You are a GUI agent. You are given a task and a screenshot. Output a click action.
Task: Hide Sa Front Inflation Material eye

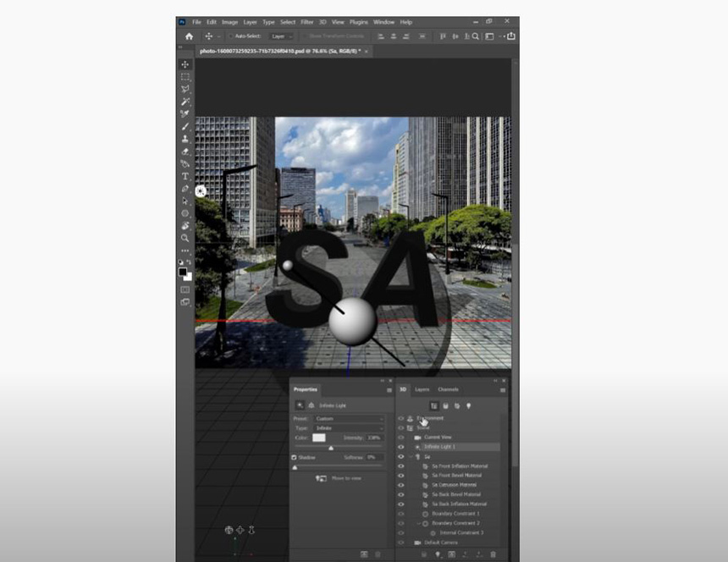click(401, 466)
